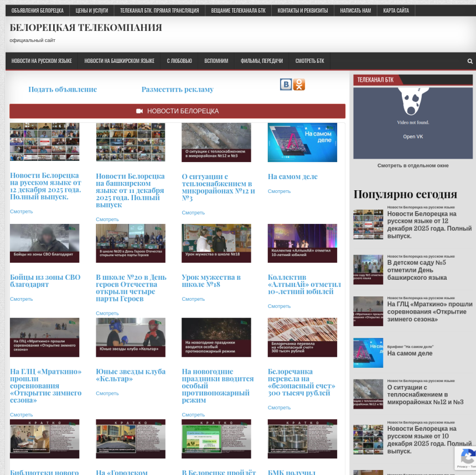This screenshot has height=475, width=476.
Task: Open sidebar item О ситуации с теплоснабжением
Action: 425,395
